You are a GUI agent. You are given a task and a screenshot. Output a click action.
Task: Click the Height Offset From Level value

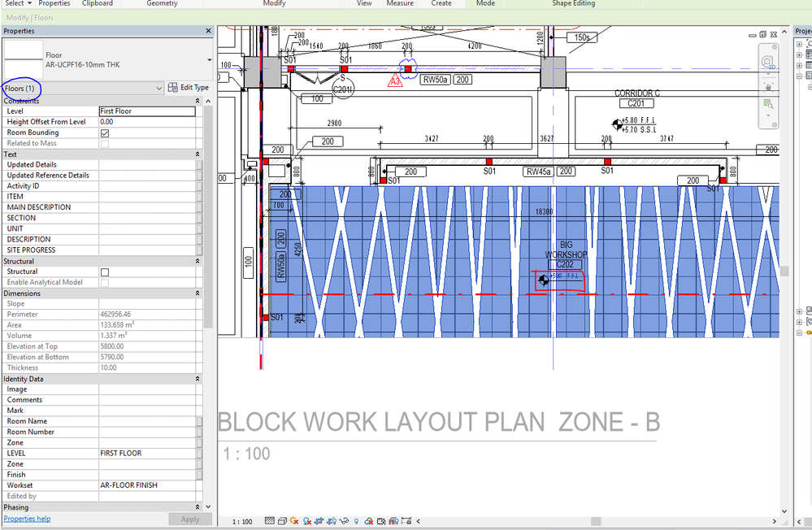tap(147, 122)
